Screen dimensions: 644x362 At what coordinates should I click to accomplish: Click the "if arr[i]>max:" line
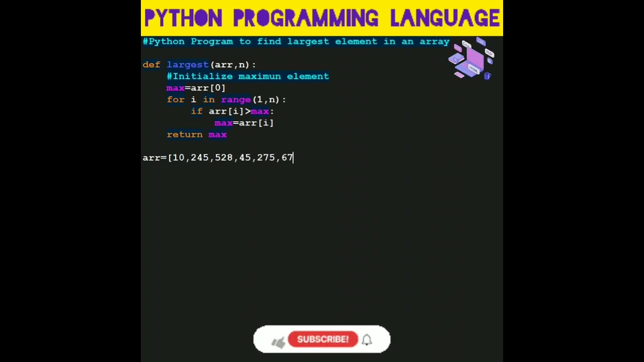point(232,111)
